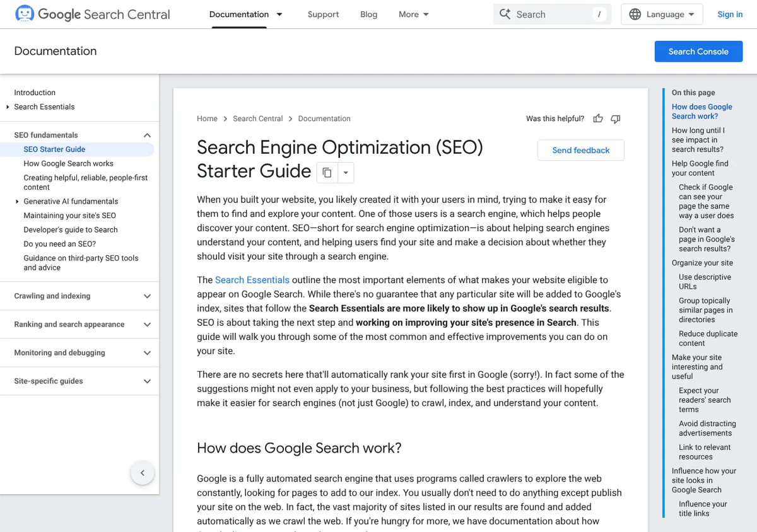Image resolution: width=757 pixels, height=532 pixels.
Task: Click the Search Console button
Action: [x=698, y=51]
